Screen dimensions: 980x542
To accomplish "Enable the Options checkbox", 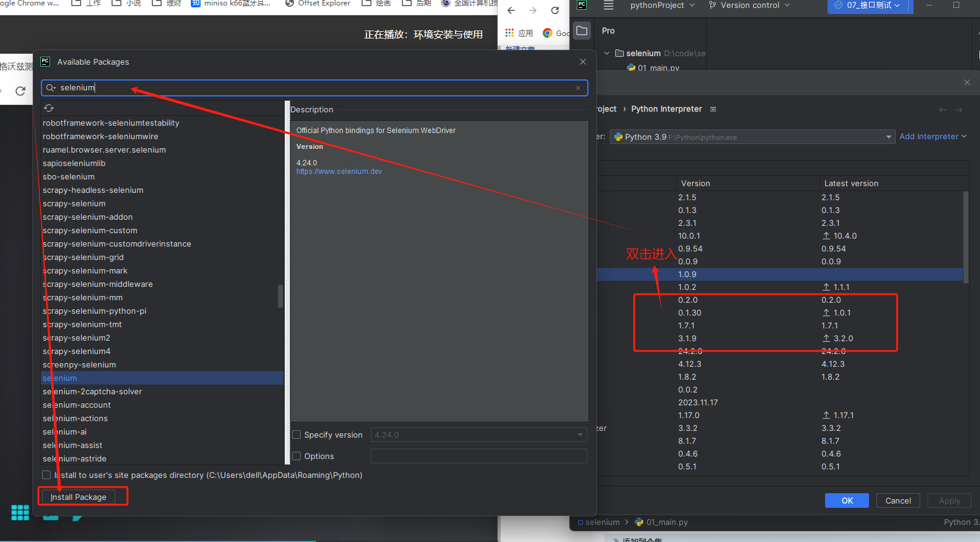I will (297, 456).
